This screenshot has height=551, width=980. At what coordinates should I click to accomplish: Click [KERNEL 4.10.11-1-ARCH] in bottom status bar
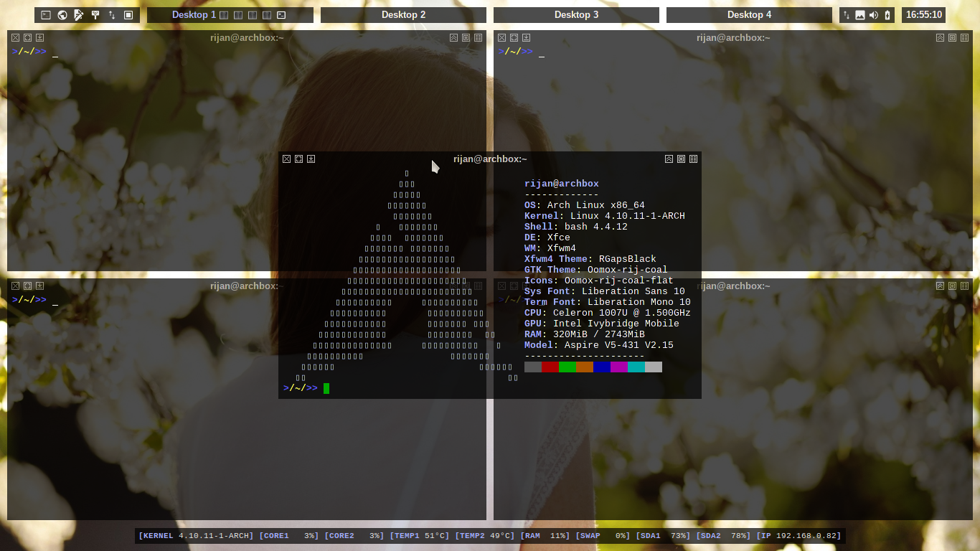coord(196,536)
